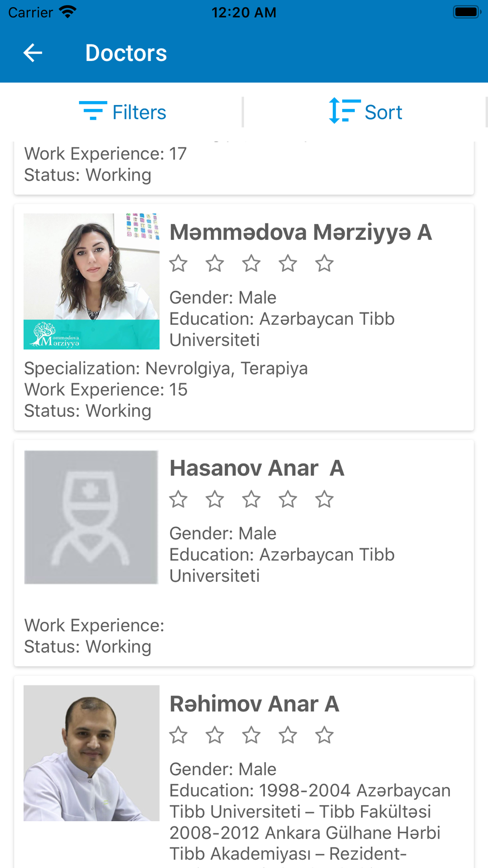Image resolution: width=488 pixels, height=868 pixels.
Task: Open Məmmədova Mərziyyə A doctor name
Action: click(300, 232)
